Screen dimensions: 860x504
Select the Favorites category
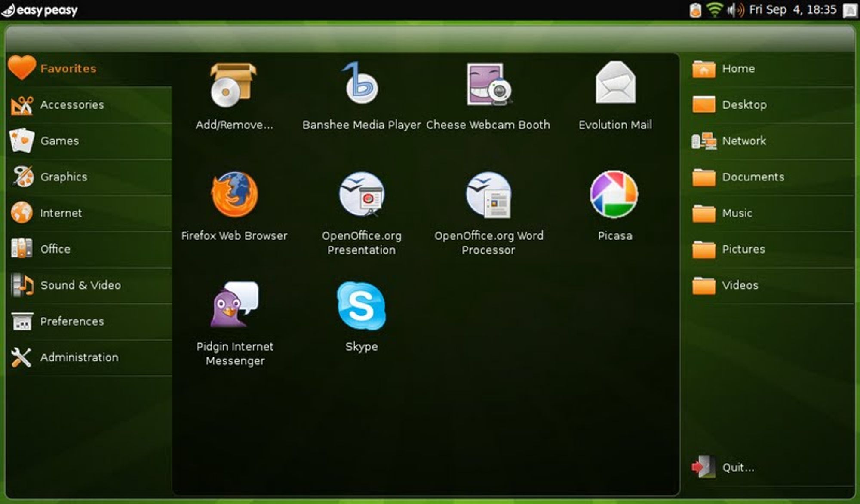point(89,68)
